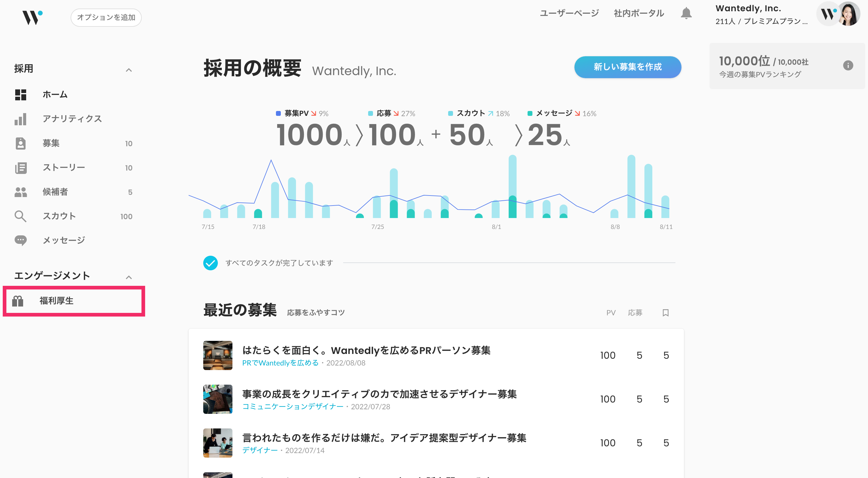Click the PV column header
Image resolution: width=868 pixels, height=478 pixels.
pyautogui.click(x=611, y=313)
